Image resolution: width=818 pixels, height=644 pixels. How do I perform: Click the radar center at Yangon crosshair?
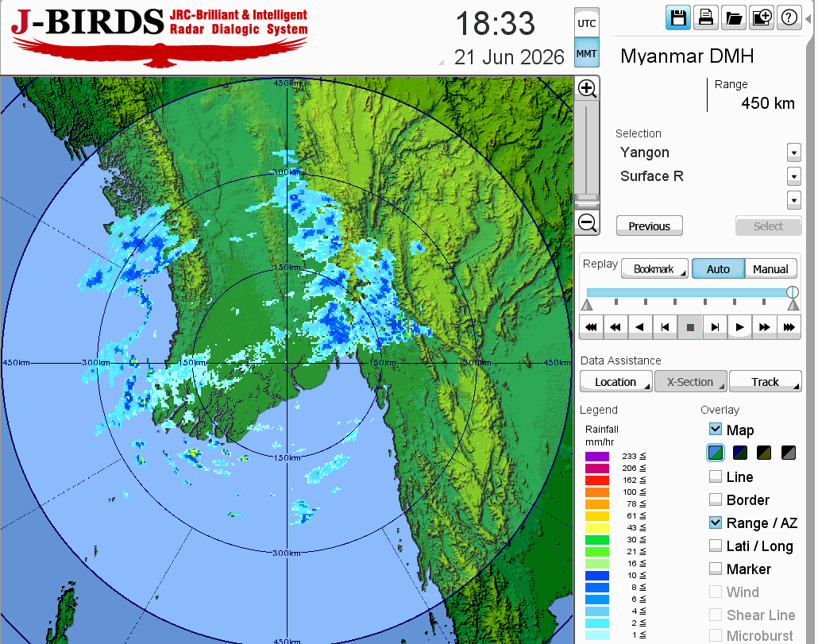click(287, 363)
